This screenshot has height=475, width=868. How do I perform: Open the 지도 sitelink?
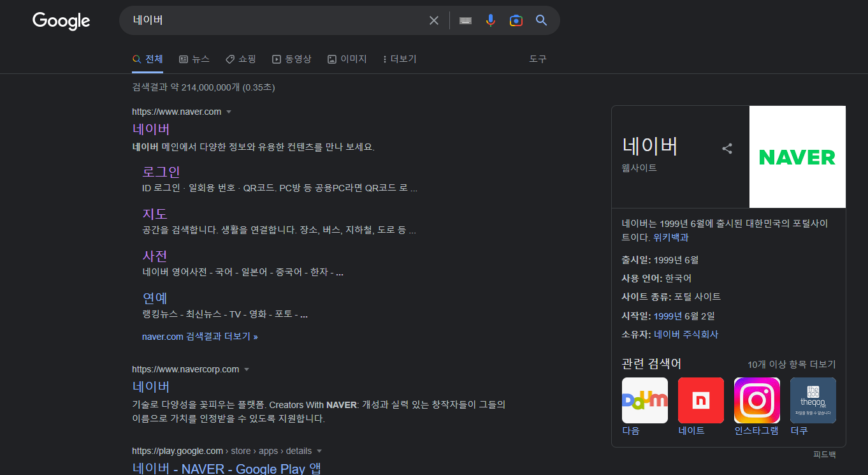(155, 214)
